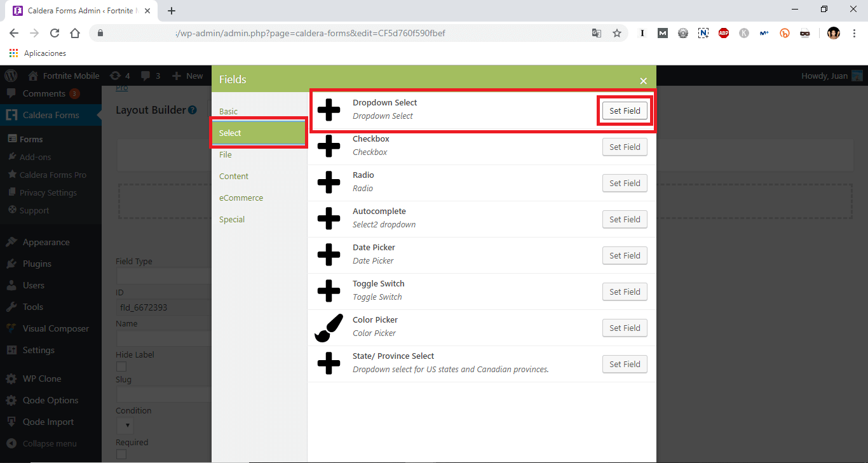868x463 pixels.
Task: Open Aplicaciones apps shortcut
Action: pyautogui.click(x=38, y=53)
